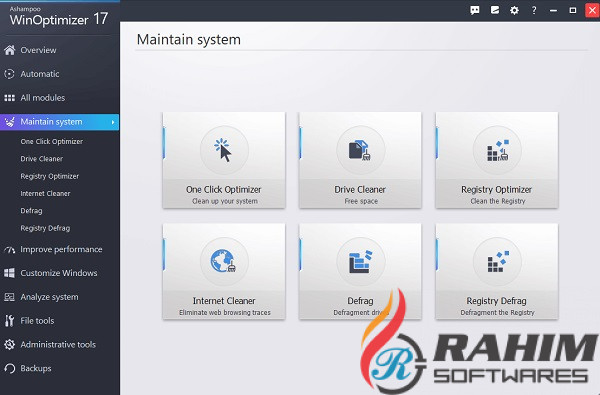The image size is (600, 395).
Task: Open Customize Windows category
Action: [x=59, y=273]
